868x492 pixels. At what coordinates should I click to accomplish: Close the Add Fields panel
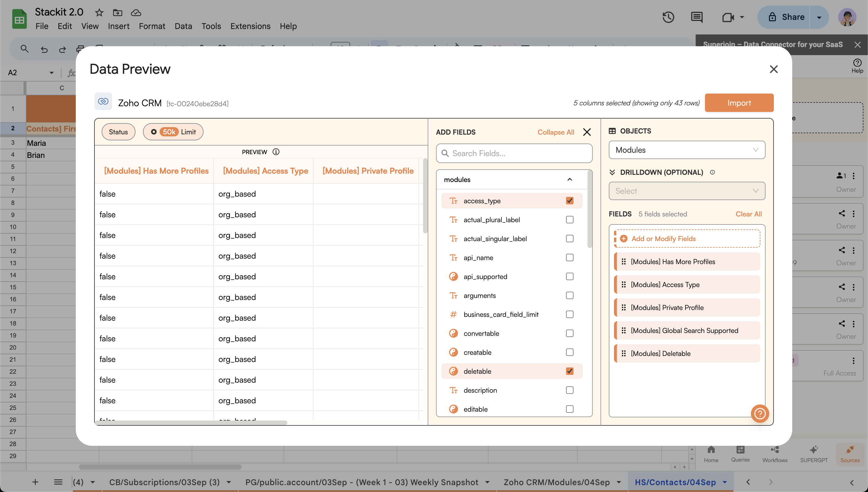click(x=587, y=132)
